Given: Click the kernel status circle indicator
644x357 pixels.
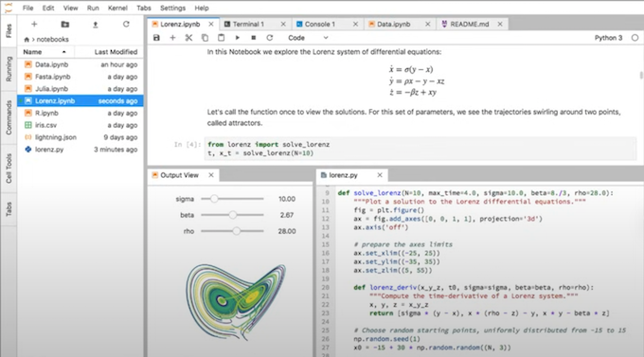Looking at the screenshot, I should 635,38.
